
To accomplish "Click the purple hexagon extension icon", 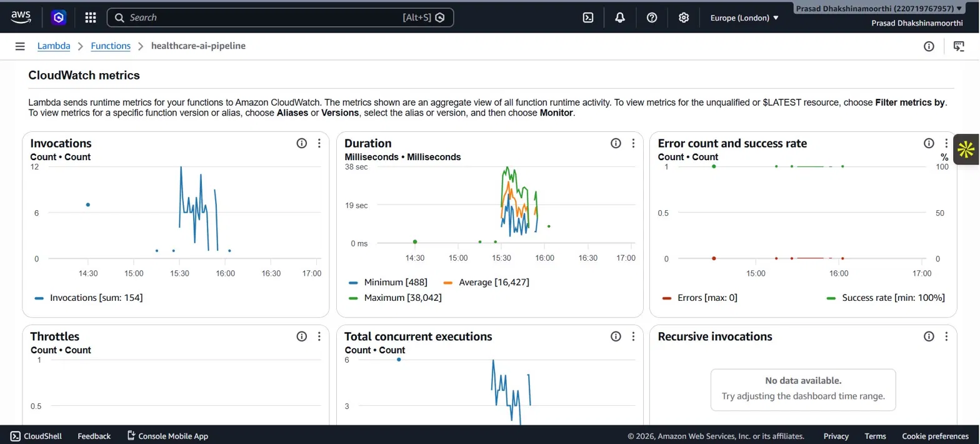I will (x=59, y=18).
